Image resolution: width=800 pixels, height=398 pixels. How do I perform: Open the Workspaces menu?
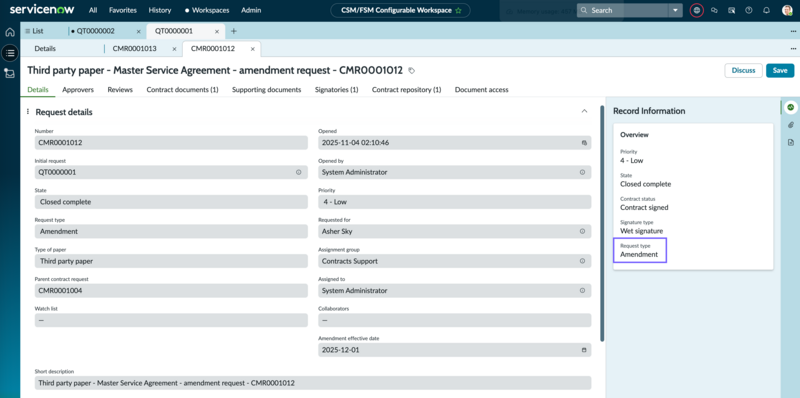[x=207, y=10]
